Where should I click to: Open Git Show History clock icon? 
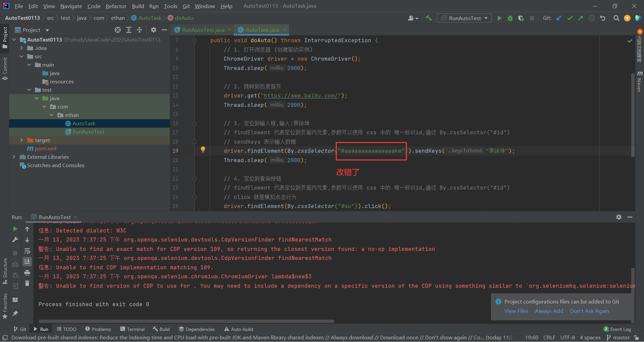tap(592, 18)
